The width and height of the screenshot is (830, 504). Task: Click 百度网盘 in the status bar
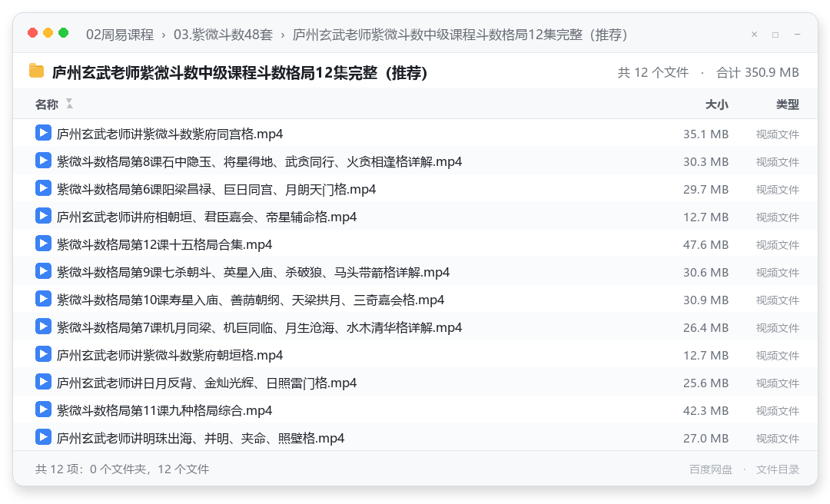pos(711,469)
